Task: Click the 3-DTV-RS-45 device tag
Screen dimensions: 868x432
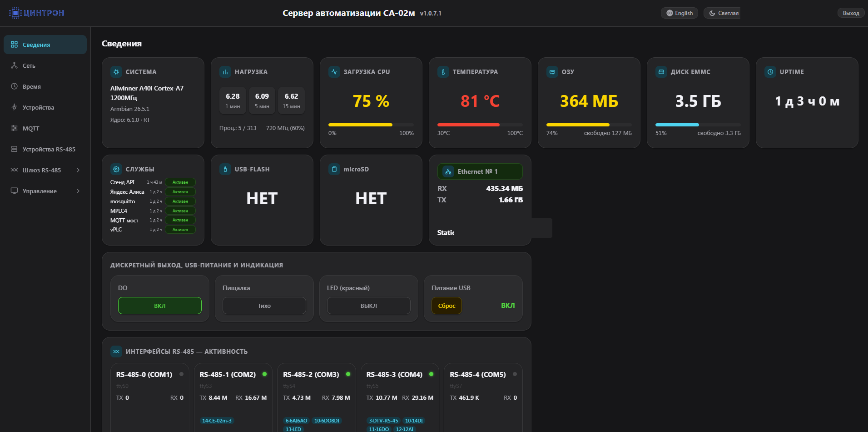Action: coord(383,421)
